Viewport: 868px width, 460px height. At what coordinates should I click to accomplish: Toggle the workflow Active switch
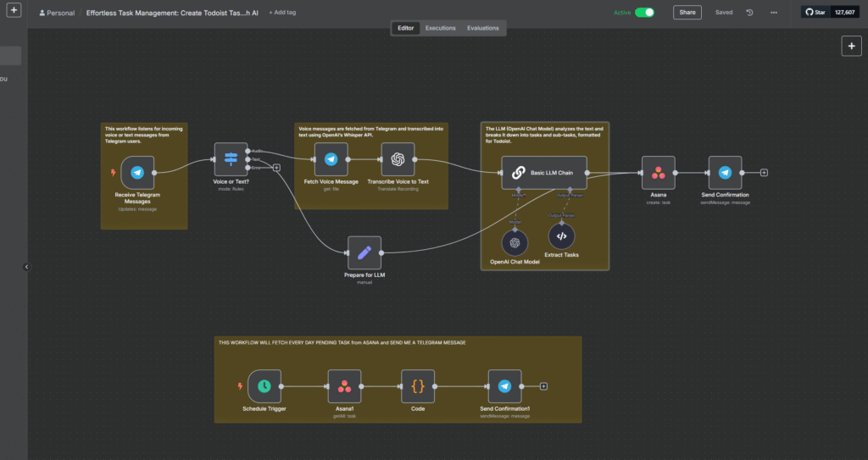[644, 13]
